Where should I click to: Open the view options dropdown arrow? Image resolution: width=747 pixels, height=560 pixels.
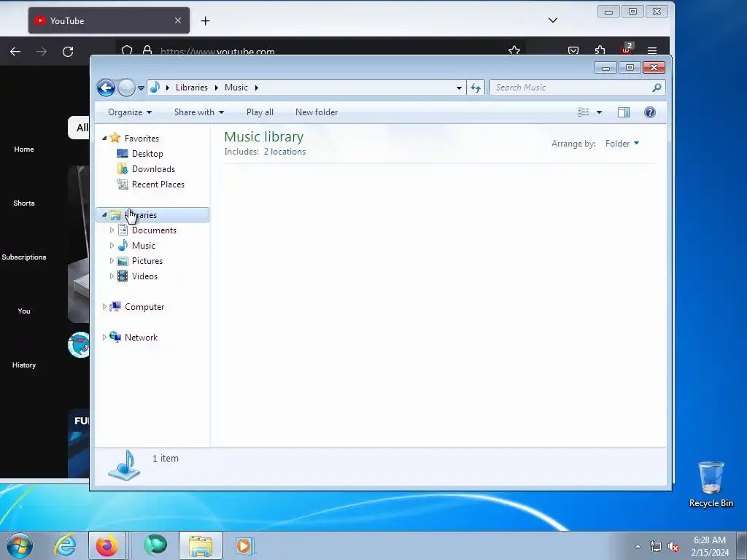click(600, 112)
